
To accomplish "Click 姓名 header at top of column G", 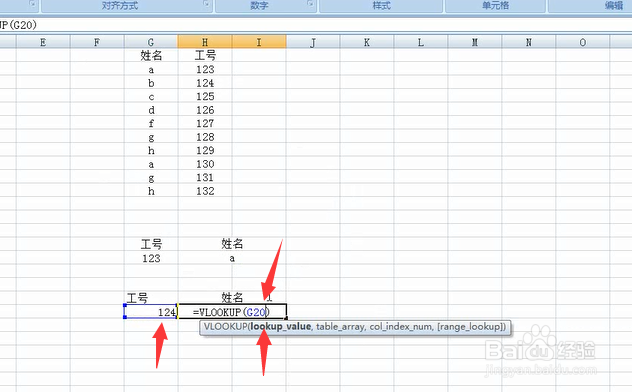I will point(151,56).
